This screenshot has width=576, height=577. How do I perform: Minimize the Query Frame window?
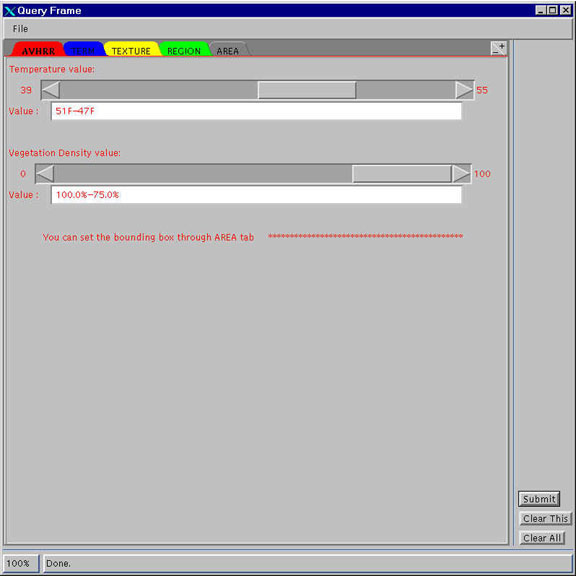point(540,10)
